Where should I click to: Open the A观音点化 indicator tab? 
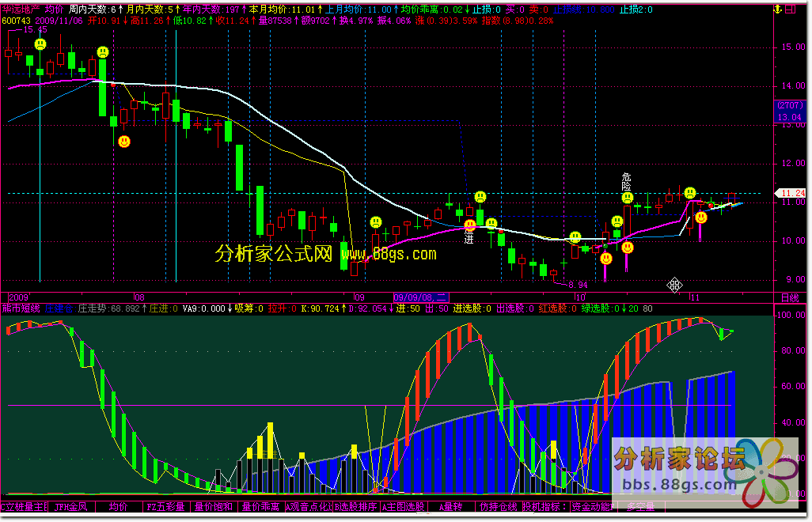point(308,507)
